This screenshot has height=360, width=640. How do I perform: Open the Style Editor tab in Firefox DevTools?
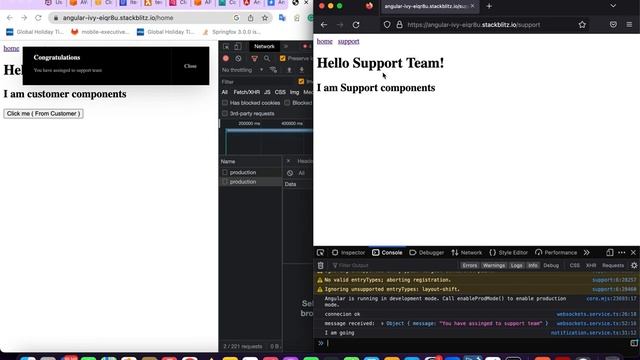tap(509, 253)
